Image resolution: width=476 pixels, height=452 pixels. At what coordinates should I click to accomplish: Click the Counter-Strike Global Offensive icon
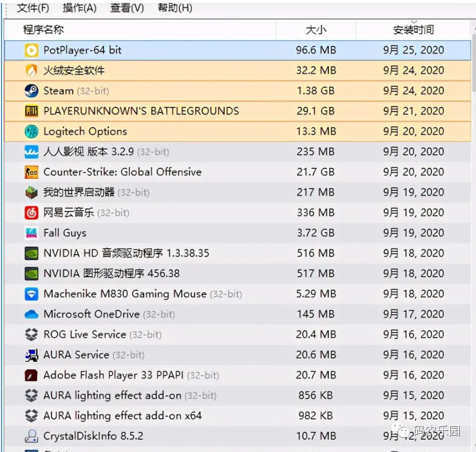[32, 172]
